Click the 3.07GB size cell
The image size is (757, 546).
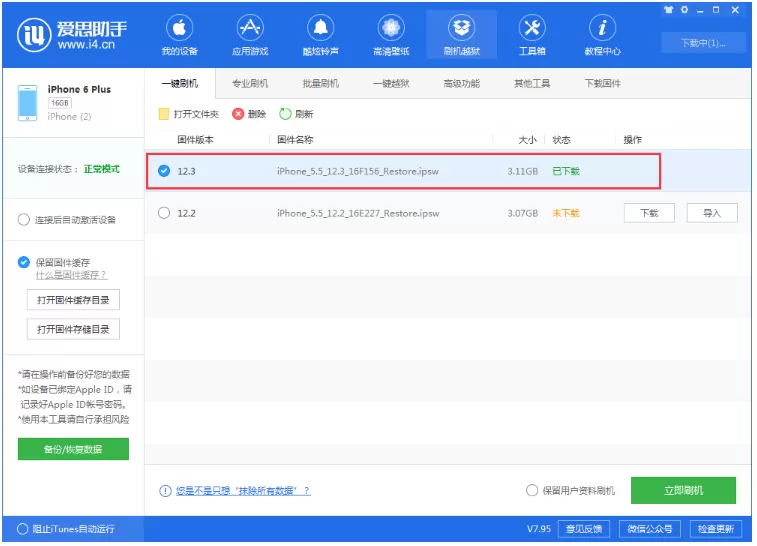(x=523, y=214)
